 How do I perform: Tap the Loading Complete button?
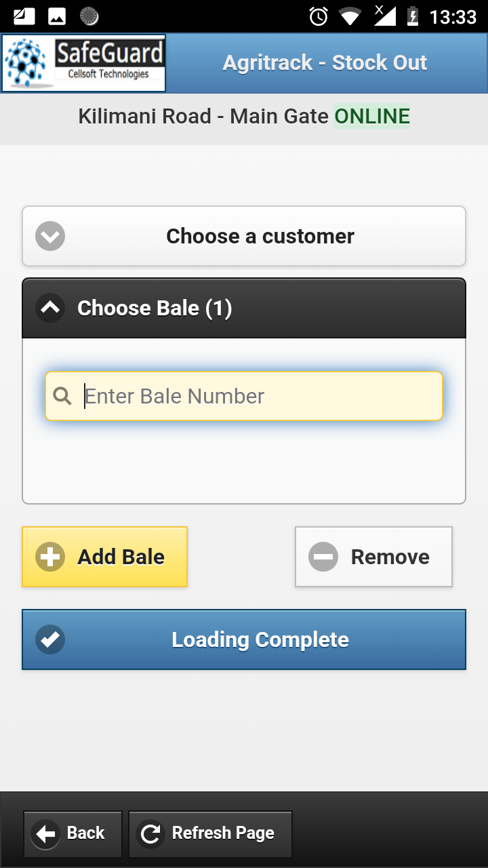[260, 639]
